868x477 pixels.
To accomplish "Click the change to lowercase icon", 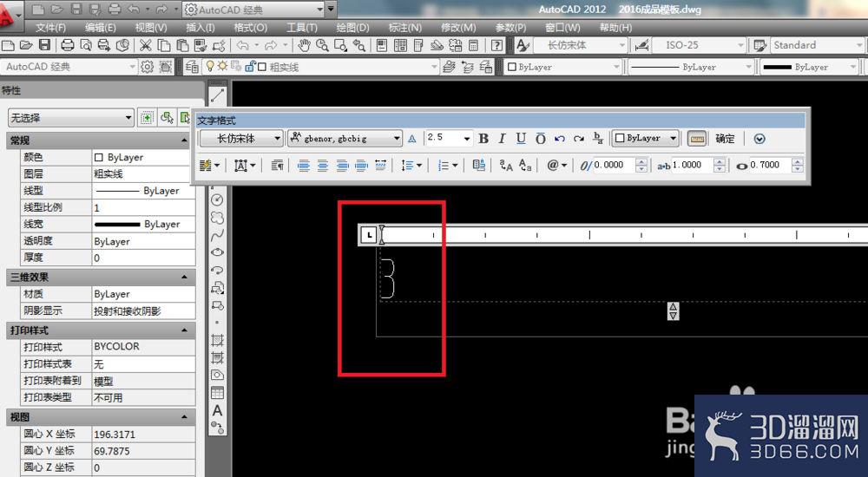I will [x=525, y=165].
